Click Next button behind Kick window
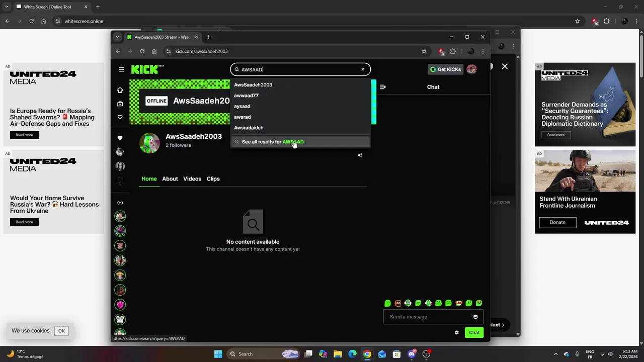 pos(497,325)
